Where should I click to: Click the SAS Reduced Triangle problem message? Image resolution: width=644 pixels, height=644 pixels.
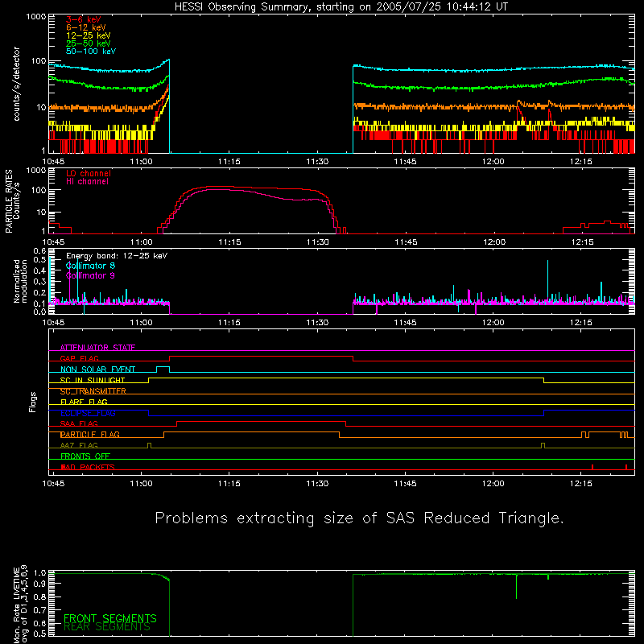(x=359, y=518)
